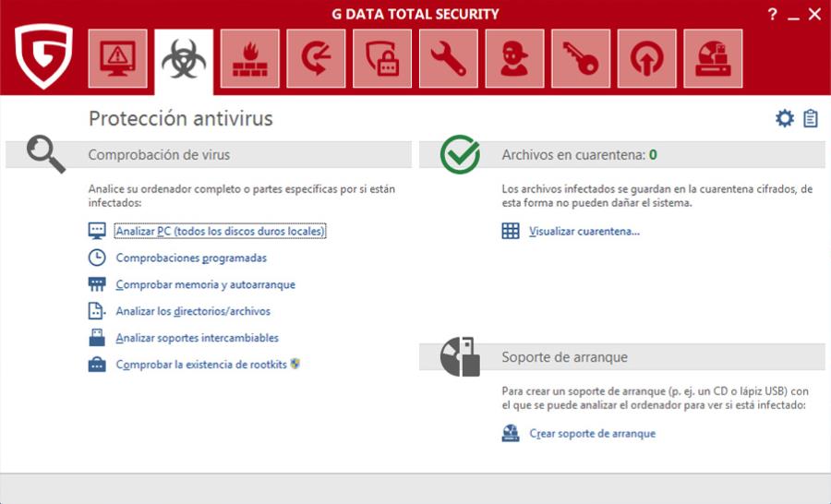Open the Tuner wrench tab
The height and width of the screenshot is (504, 831).
pos(449,58)
